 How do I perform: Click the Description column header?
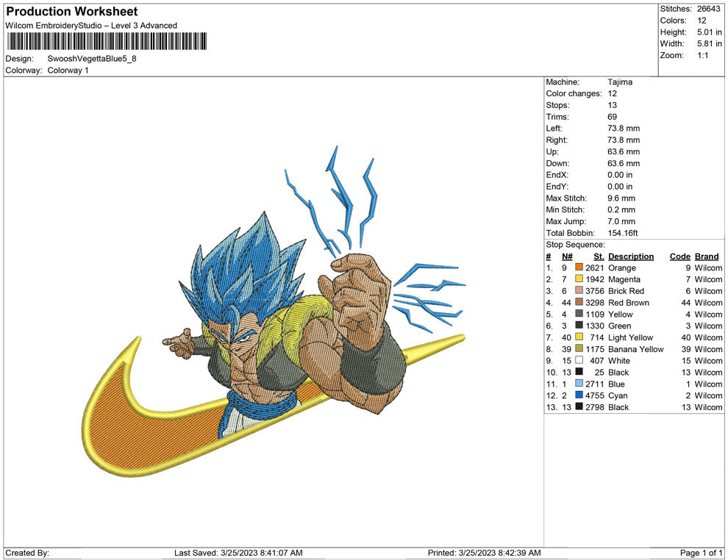[631, 256]
